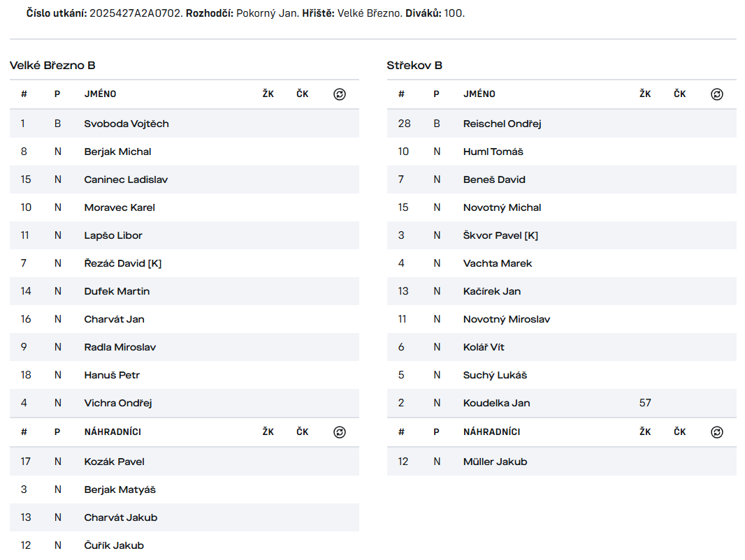
Task: Click NÁHRADNÍCI header under Velké Březno B
Action: [113, 432]
